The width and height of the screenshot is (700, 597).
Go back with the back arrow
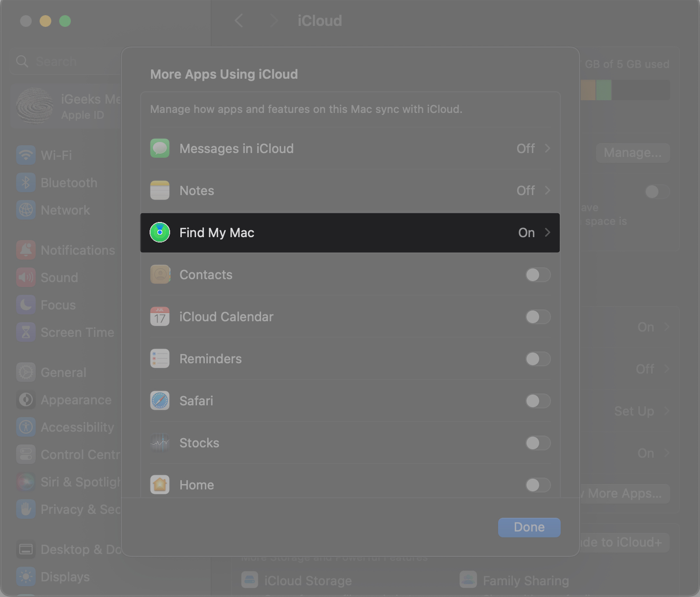[x=239, y=21]
